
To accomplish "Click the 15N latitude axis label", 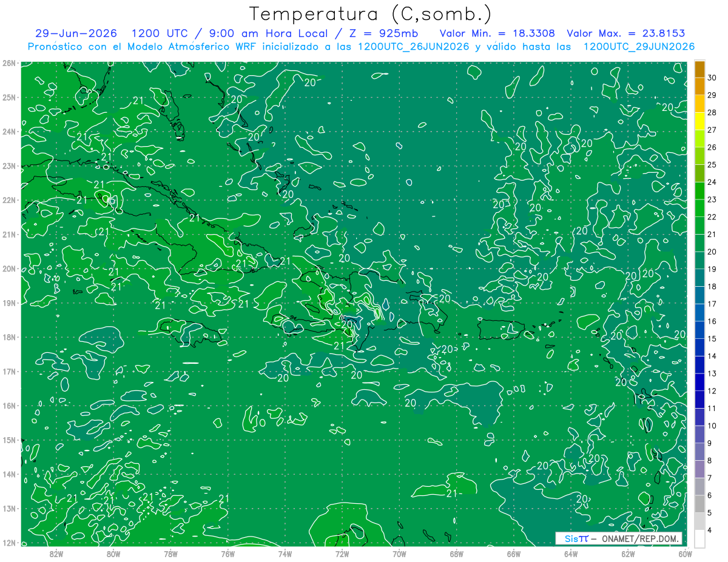I will [9, 440].
